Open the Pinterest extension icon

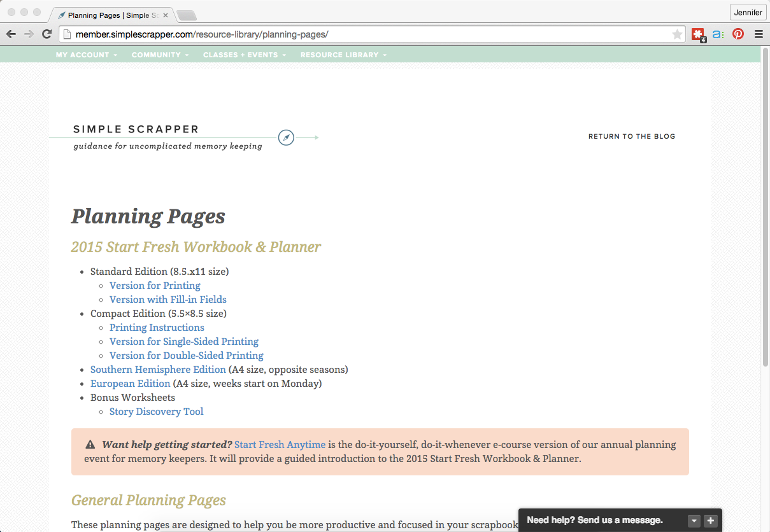coord(738,34)
